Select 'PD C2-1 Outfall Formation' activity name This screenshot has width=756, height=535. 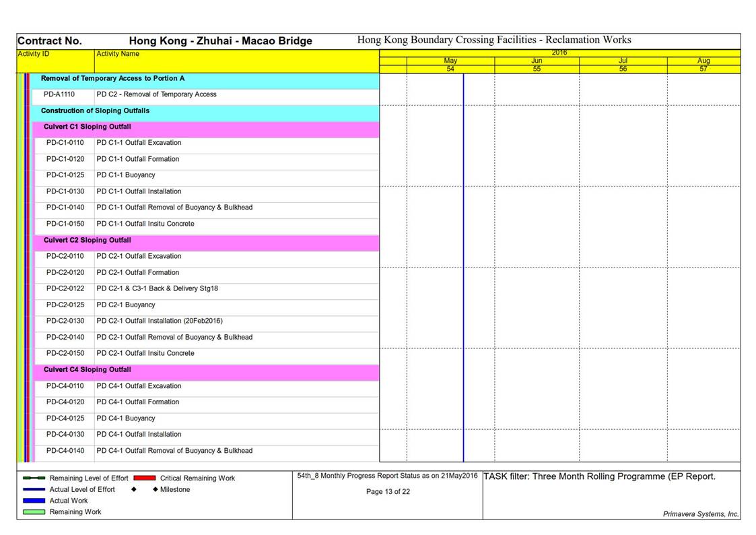point(138,273)
